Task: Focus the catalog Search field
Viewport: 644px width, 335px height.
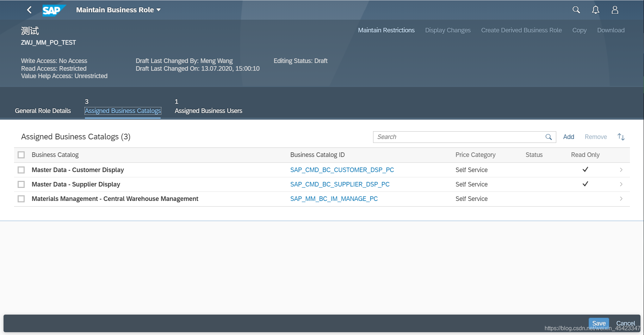Action: (464, 137)
